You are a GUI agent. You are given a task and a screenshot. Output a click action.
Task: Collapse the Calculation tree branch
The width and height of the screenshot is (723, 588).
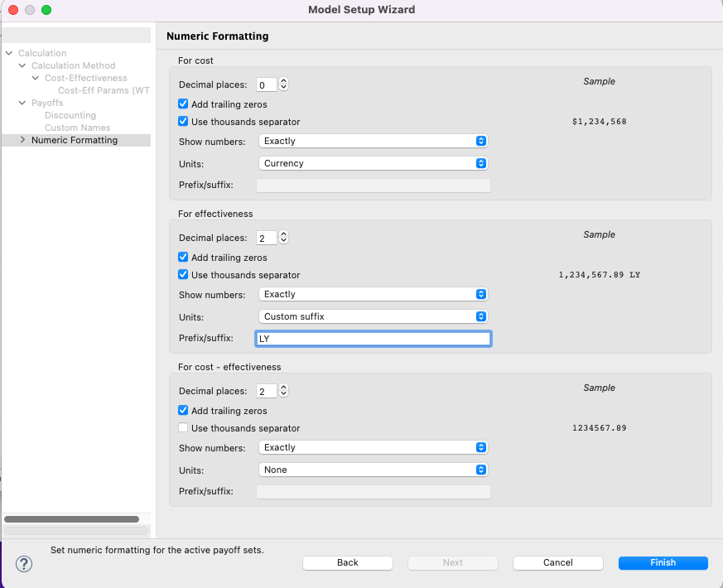10,52
